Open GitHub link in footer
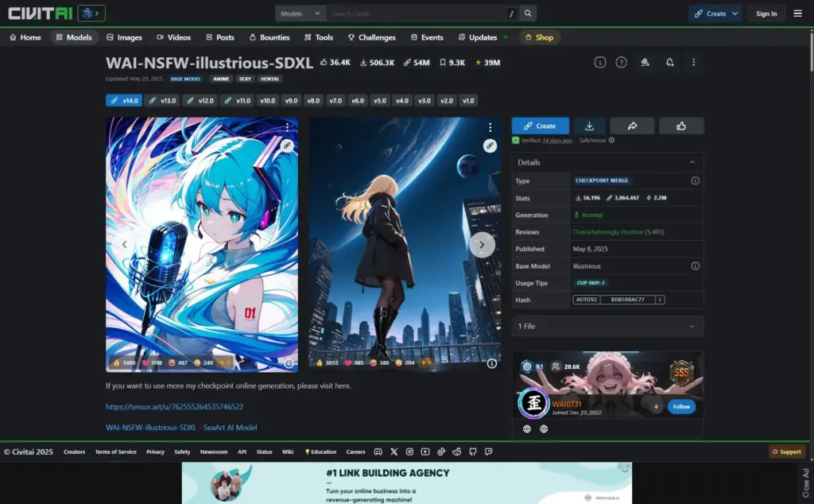Viewport: 814px width, 504px height. click(x=472, y=452)
